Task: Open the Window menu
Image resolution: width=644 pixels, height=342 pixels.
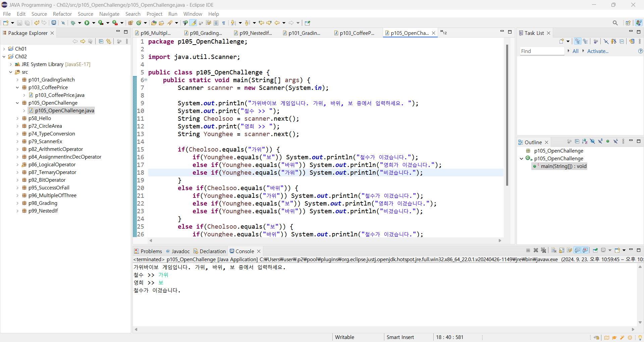Action: pos(193,14)
